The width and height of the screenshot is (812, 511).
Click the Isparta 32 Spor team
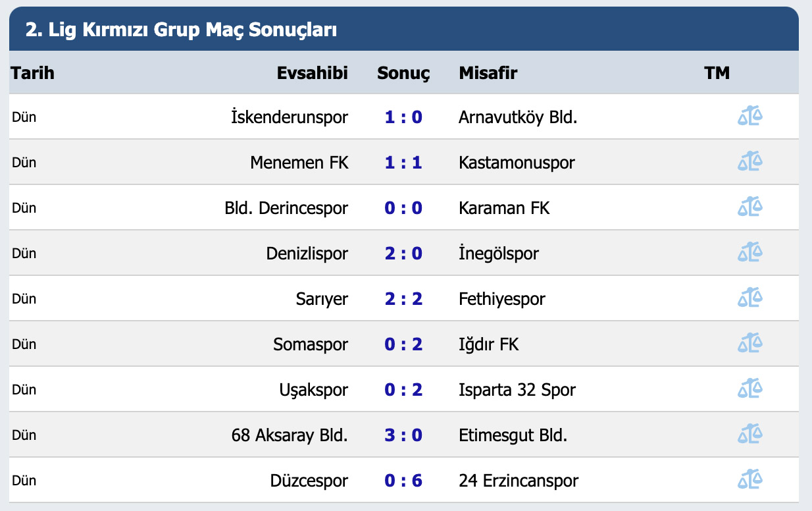pyautogui.click(x=517, y=390)
